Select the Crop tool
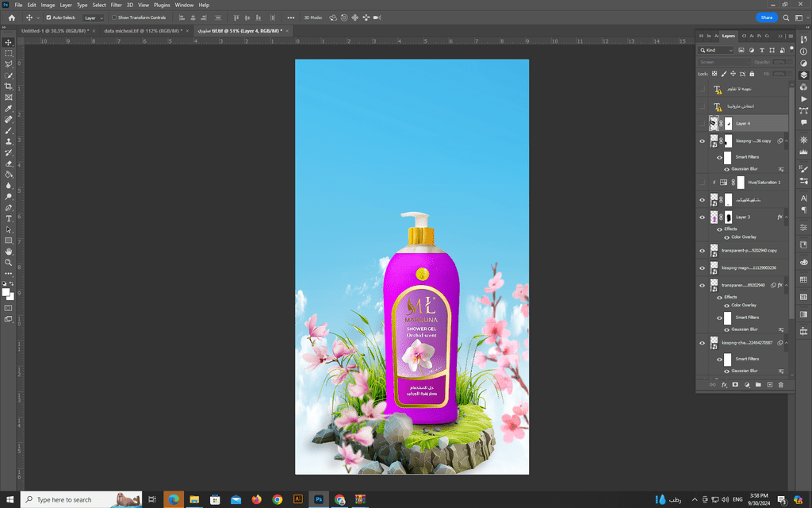 8,86
